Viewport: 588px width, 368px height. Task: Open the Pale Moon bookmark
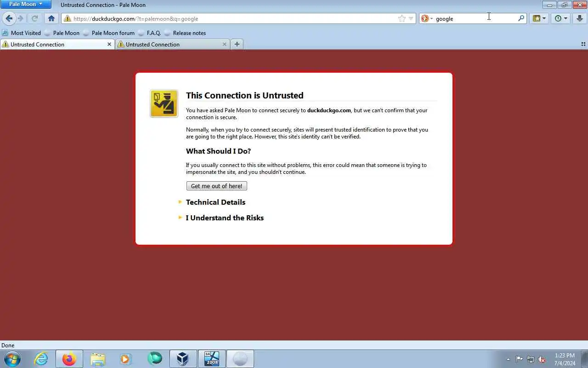[62, 33]
